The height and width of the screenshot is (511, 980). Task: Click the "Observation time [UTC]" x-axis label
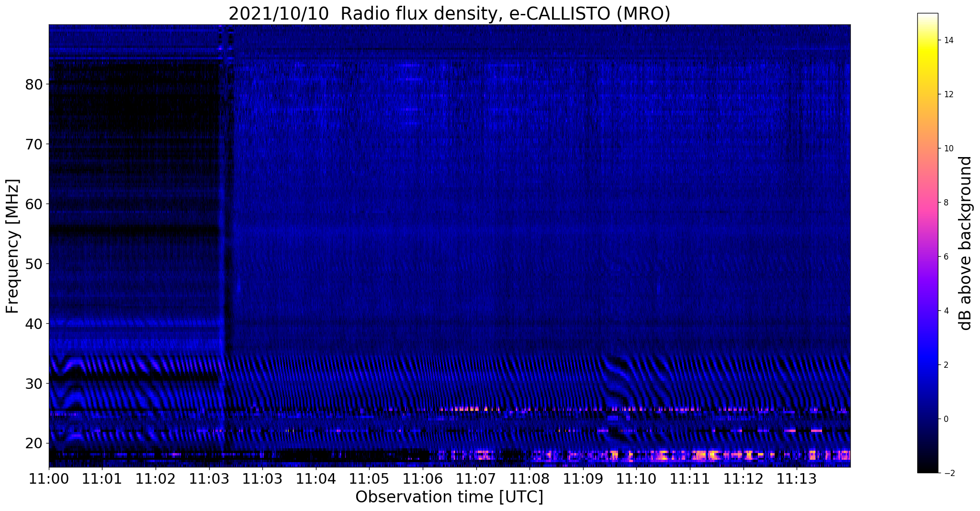click(x=449, y=497)
